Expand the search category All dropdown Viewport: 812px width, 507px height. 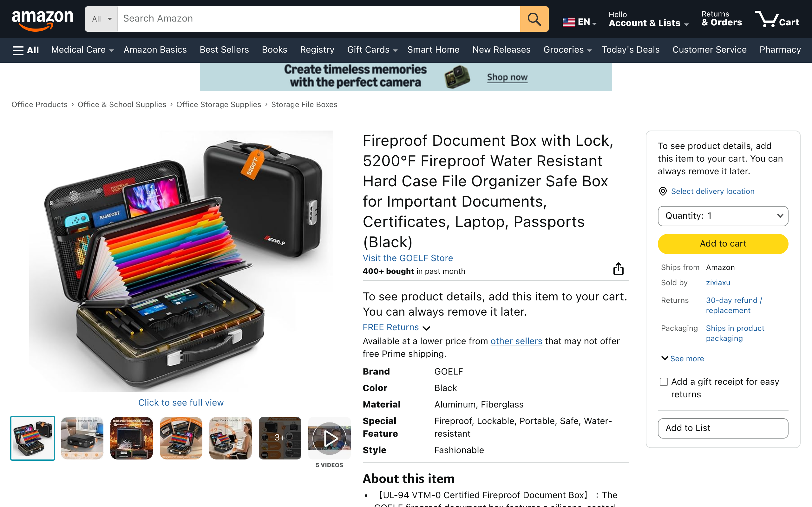coord(101,19)
